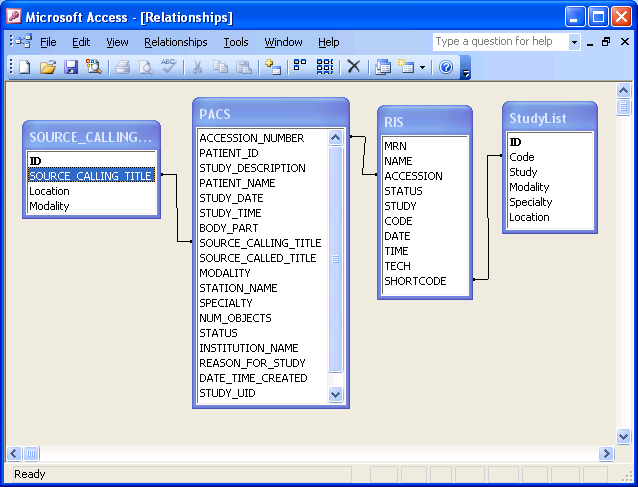The width and height of the screenshot is (638, 487).
Task: Save the relationship layout
Action: point(71,67)
